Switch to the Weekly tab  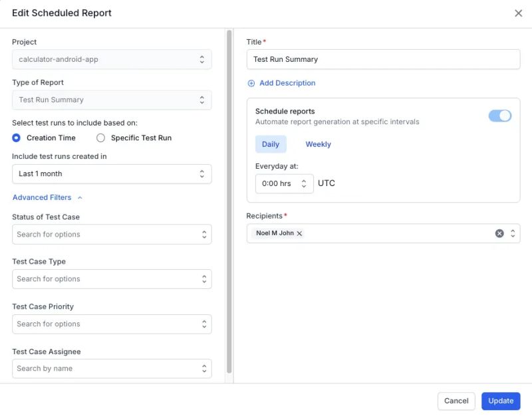point(318,144)
